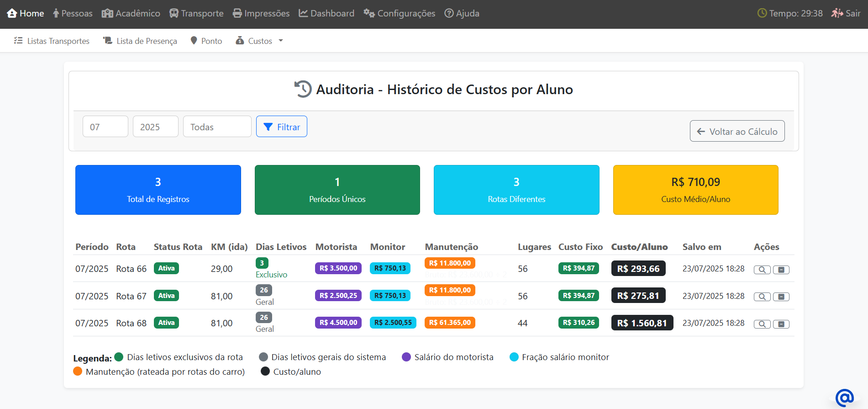Open Lista de Presença tab

(140, 41)
